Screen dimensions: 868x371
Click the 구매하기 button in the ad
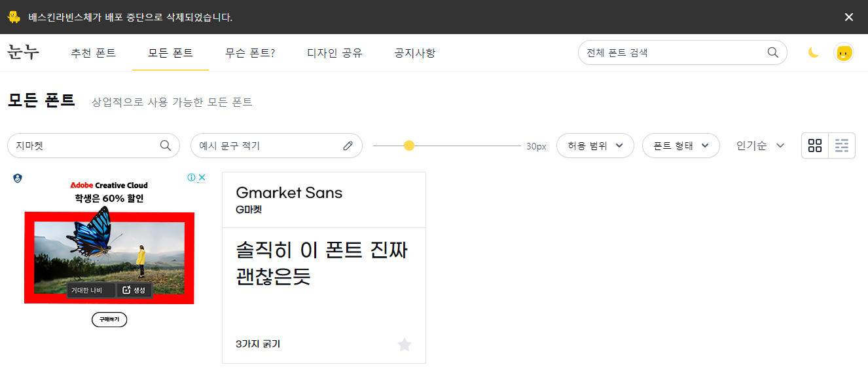pos(109,320)
